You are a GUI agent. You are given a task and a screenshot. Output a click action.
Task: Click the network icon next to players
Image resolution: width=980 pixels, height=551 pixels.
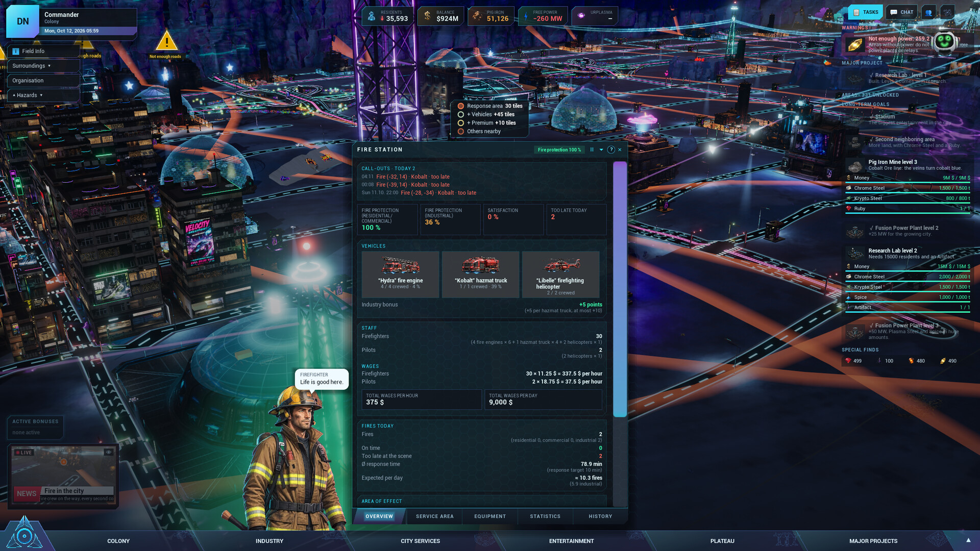click(x=947, y=12)
